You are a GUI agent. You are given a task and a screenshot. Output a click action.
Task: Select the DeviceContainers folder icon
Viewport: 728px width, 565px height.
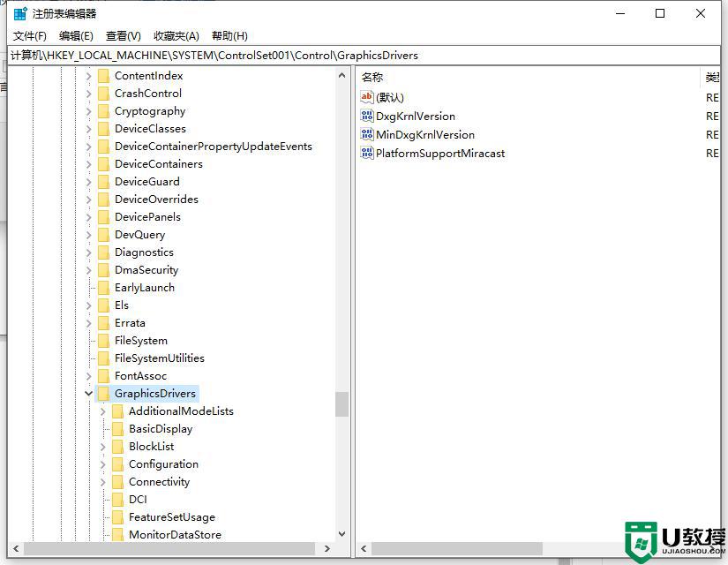click(104, 164)
